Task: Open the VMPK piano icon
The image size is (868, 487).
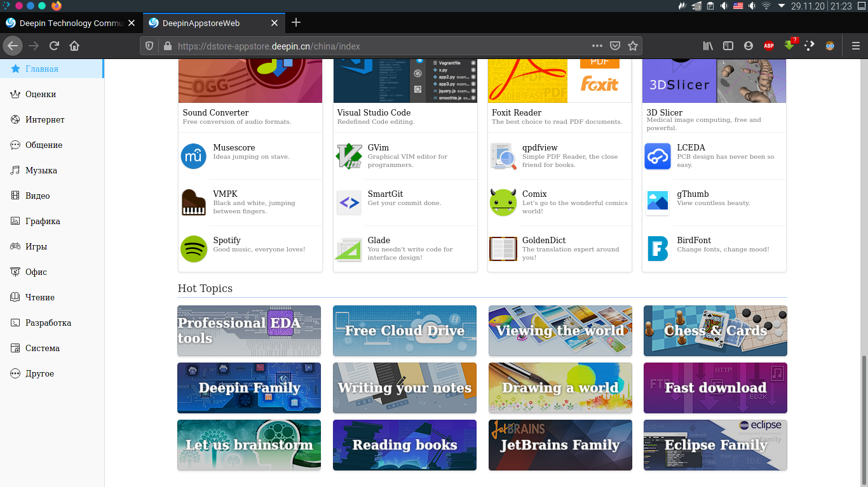Action: pos(194,203)
